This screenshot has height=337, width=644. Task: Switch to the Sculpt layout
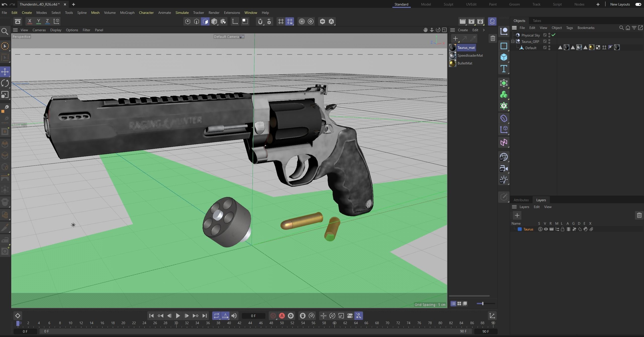tap(448, 4)
